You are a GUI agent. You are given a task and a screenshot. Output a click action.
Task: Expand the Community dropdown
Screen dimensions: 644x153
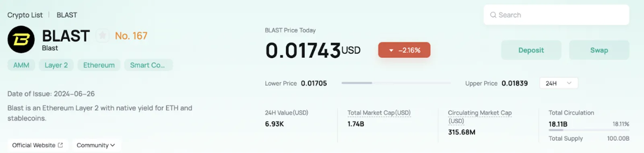[96, 145]
